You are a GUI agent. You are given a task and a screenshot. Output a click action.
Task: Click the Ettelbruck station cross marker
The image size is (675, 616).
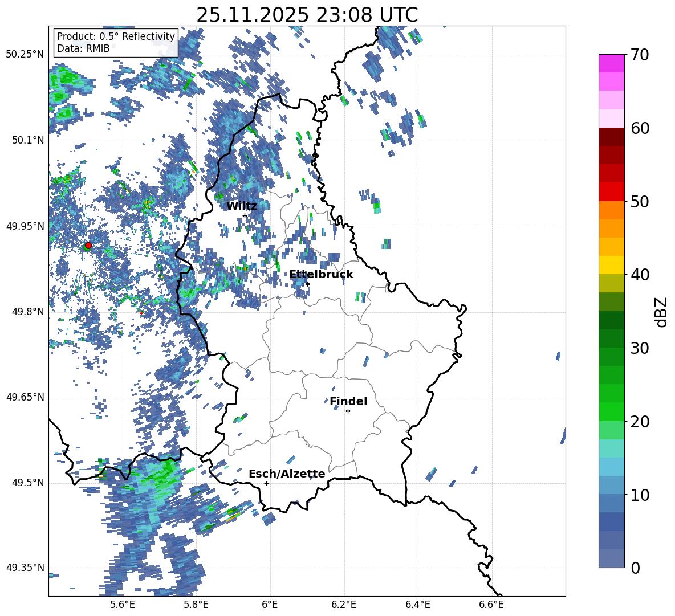307,284
